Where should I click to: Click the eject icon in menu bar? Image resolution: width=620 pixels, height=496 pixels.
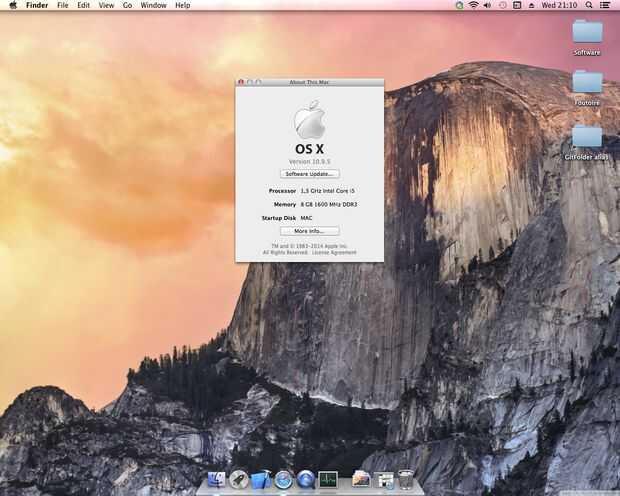pyautogui.click(x=531, y=5)
